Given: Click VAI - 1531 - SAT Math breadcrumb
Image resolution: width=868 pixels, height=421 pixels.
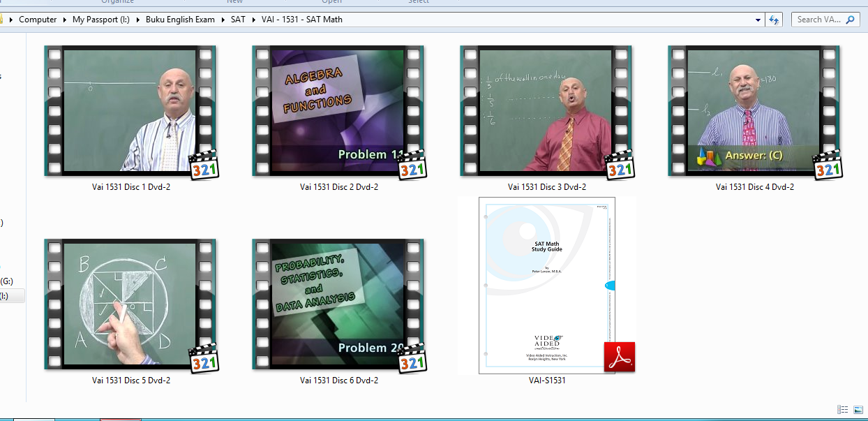Looking at the screenshot, I should (302, 20).
